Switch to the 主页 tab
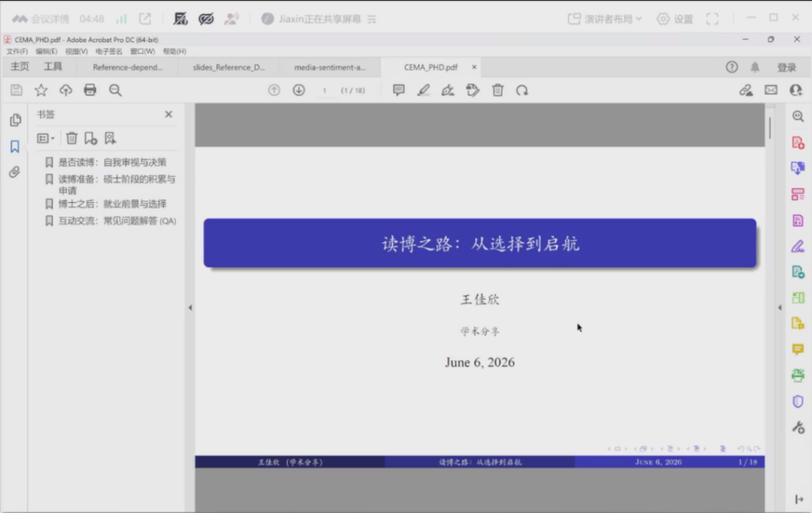 point(20,67)
